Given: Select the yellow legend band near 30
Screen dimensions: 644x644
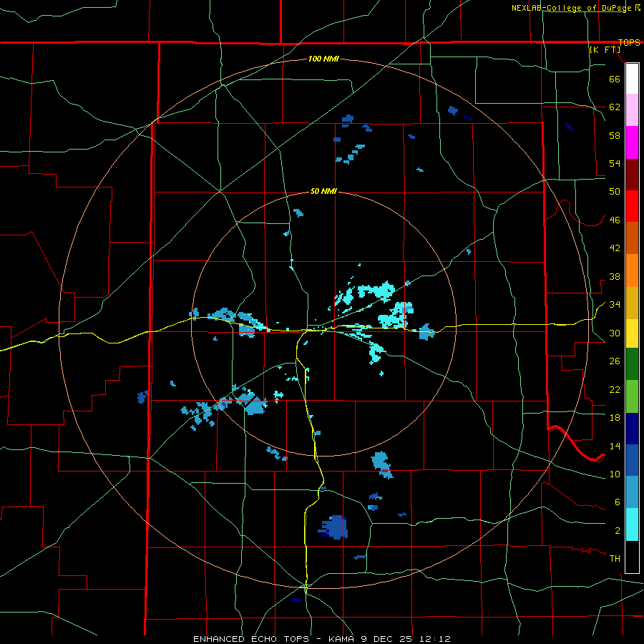Looking at the screenshot, I should [x=632, y=333].
